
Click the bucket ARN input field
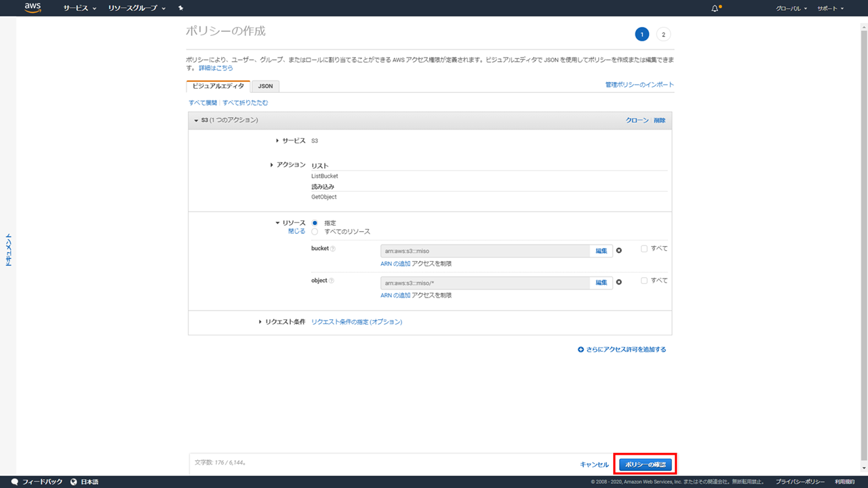click(485, 251)
